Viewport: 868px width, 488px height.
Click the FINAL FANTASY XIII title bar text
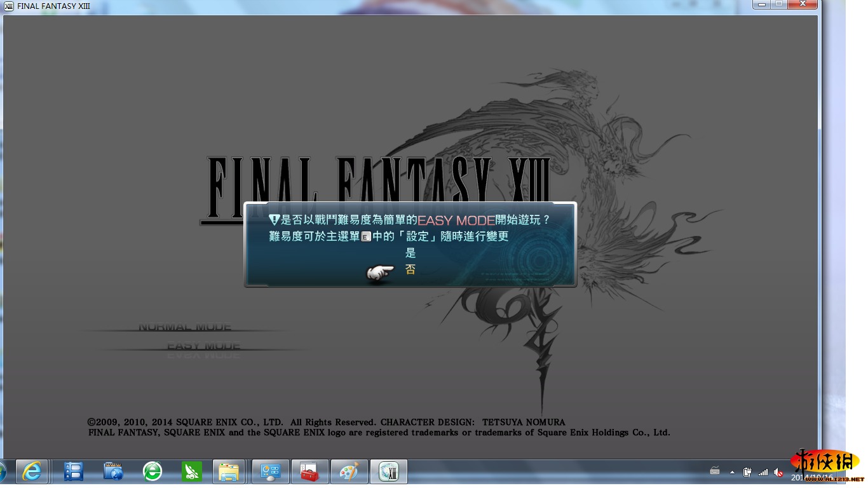click(53, 6)
